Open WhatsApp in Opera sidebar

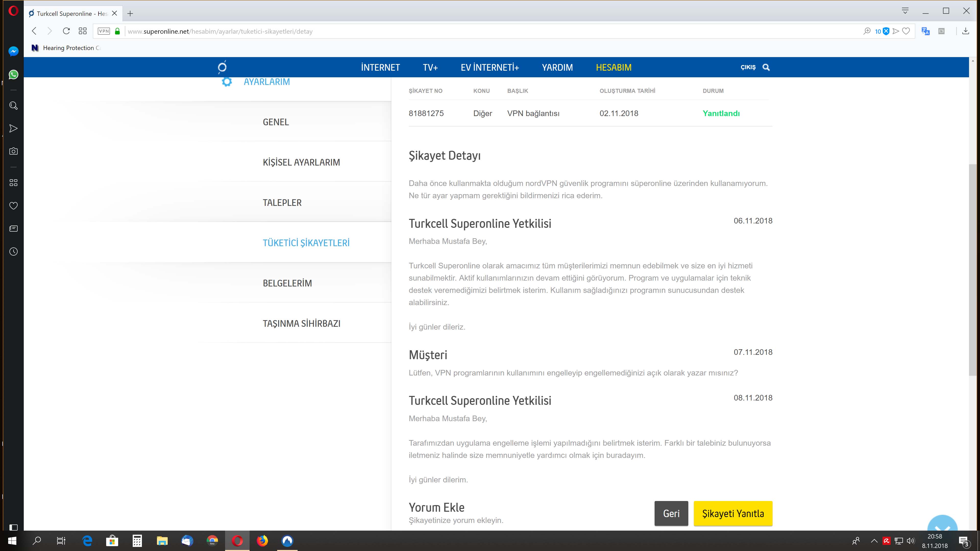[13, 74]
